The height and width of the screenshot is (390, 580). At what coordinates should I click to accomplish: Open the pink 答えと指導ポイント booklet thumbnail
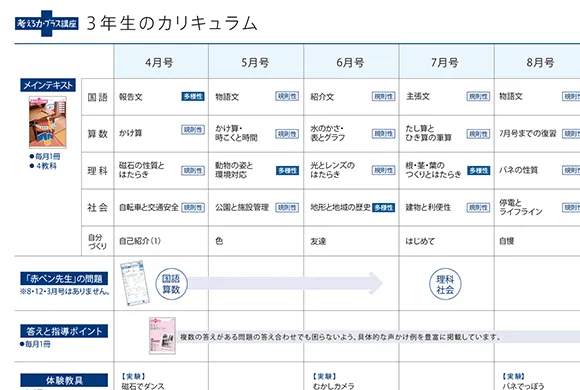[x=162, y=336]
